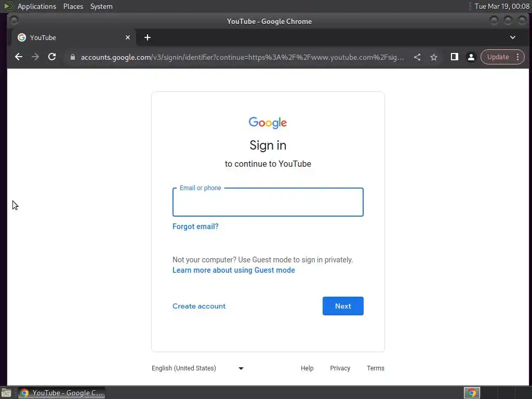
Task: Click the blue Next button
Action: [343, 306]
